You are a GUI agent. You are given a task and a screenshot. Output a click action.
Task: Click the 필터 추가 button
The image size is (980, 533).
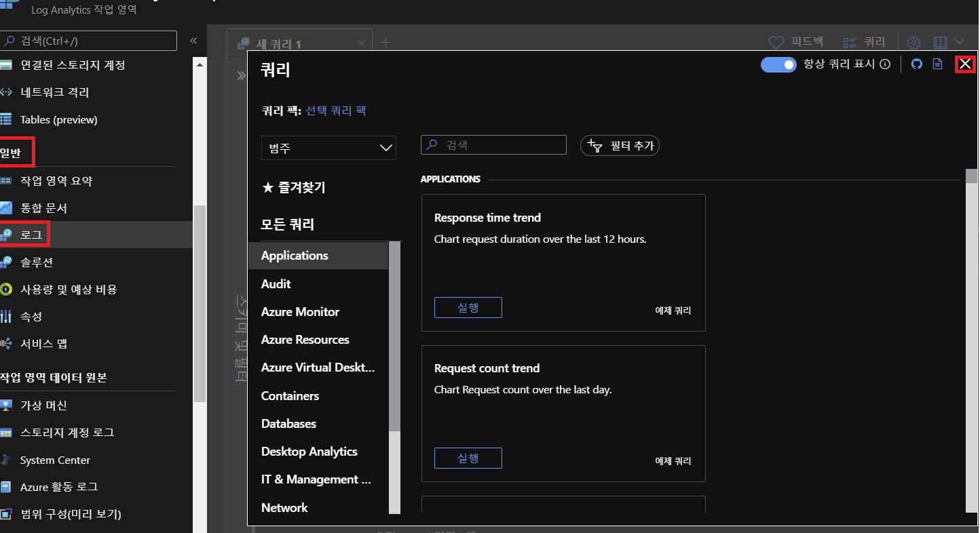[620, 146]
